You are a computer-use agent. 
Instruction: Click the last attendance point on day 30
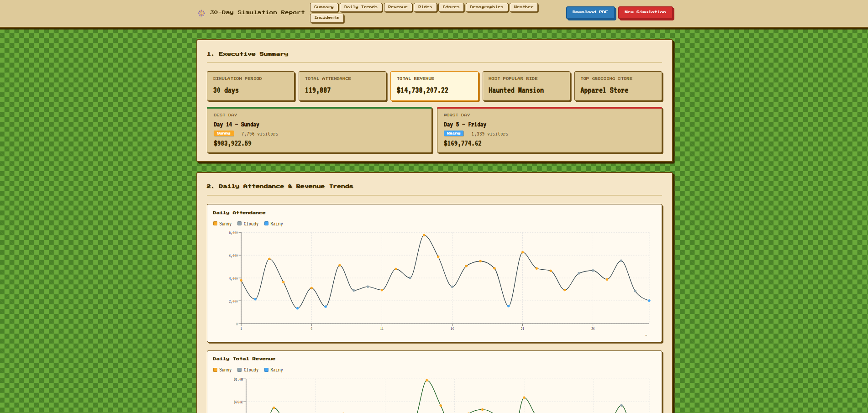tap(649, 301)
